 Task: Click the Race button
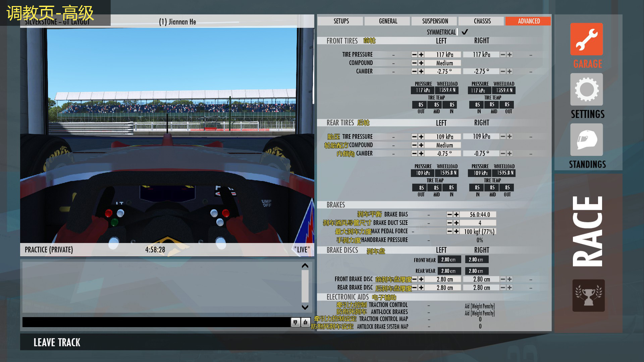[588, 231]
